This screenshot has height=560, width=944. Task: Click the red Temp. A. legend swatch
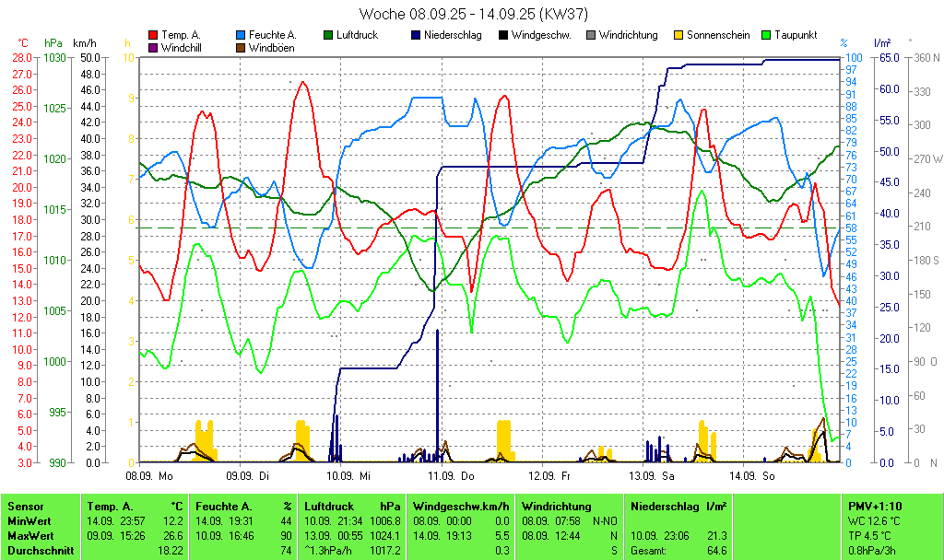pyautogui.click(x=152, y=35)
